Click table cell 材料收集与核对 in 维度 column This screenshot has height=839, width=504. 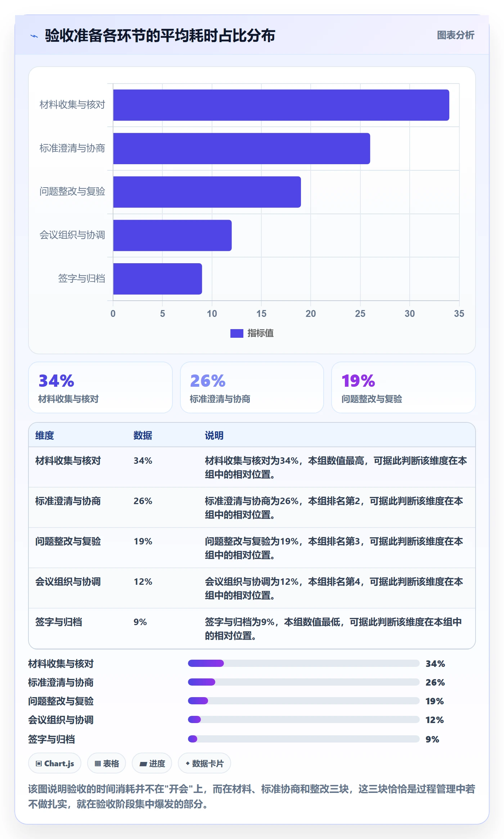[68, 461]
